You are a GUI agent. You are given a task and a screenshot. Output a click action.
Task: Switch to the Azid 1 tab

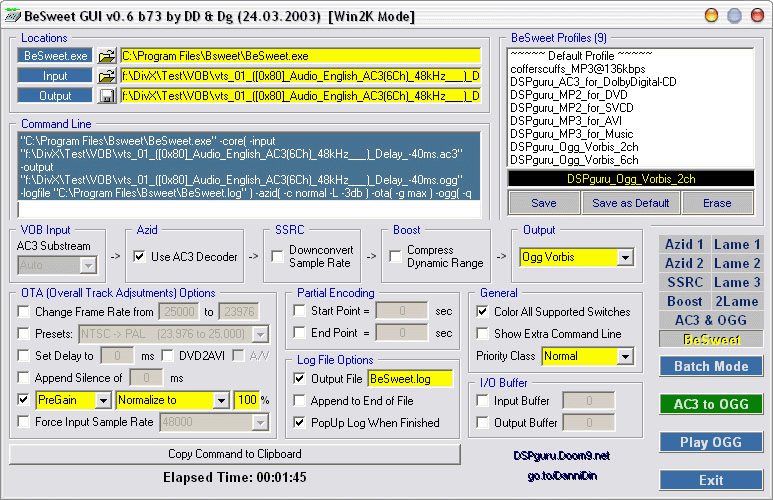click(684, 244)
